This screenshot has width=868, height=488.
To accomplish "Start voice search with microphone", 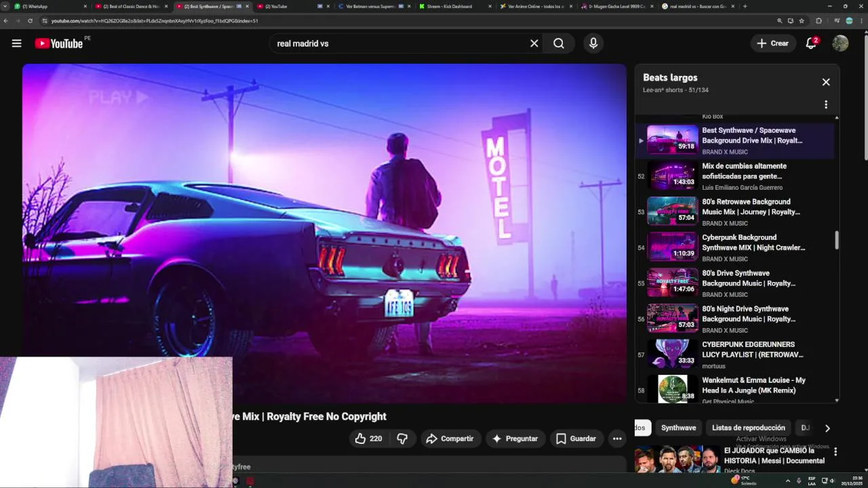I will point(593,43).
